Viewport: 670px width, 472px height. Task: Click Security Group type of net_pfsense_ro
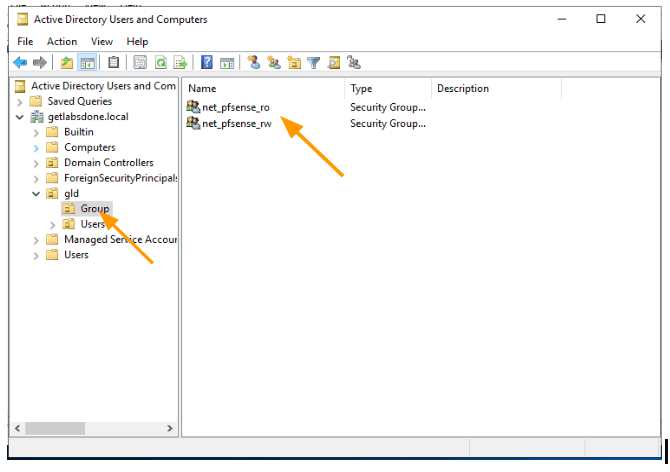388,107
